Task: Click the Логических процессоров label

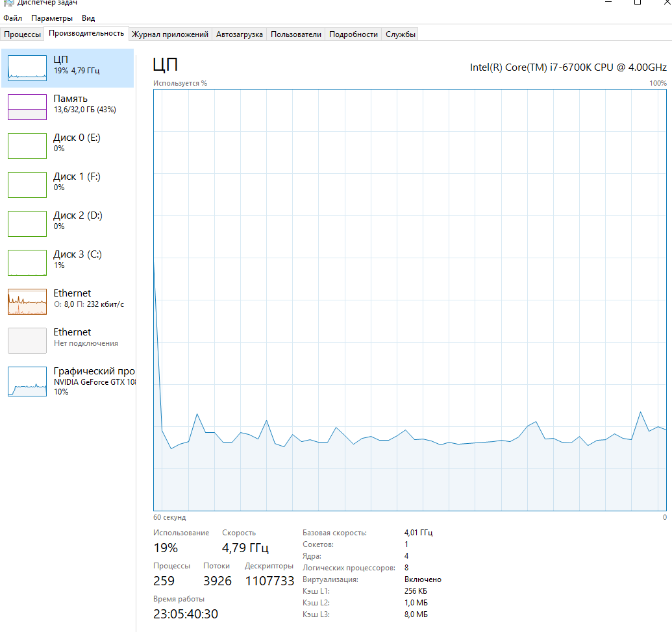Action: (x=349, y=568)
